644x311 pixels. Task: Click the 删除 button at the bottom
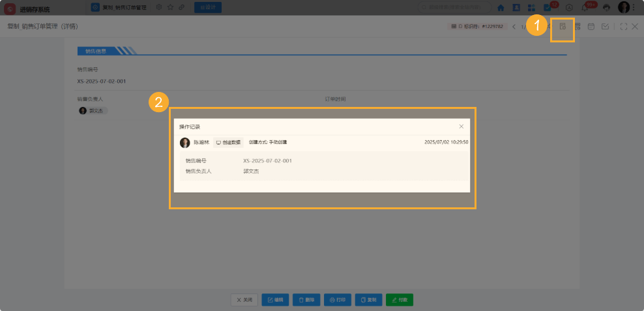pos(306,300)
